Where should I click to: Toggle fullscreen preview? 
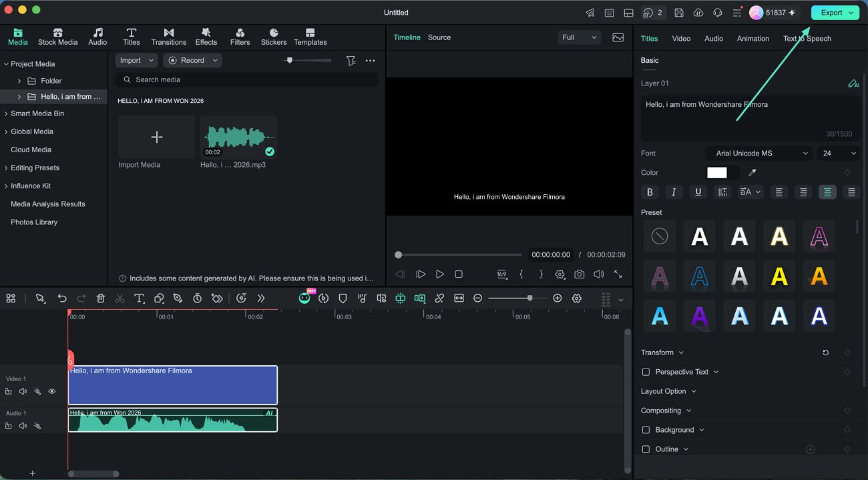pos(618,274)
